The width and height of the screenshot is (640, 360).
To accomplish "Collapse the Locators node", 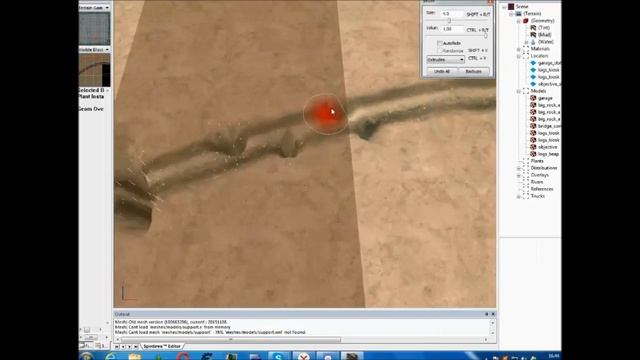I will [x=518, y=56].
